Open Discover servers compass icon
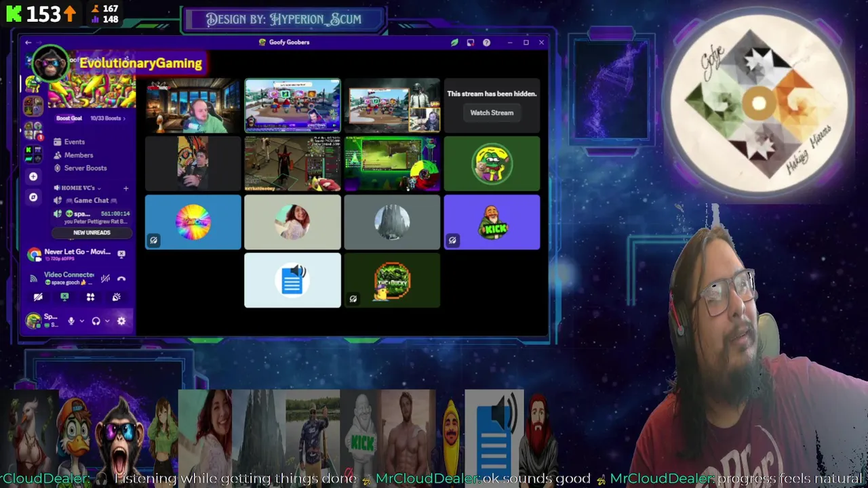The height and width of the screenshot is (488, 868). (x=33, y=197)
